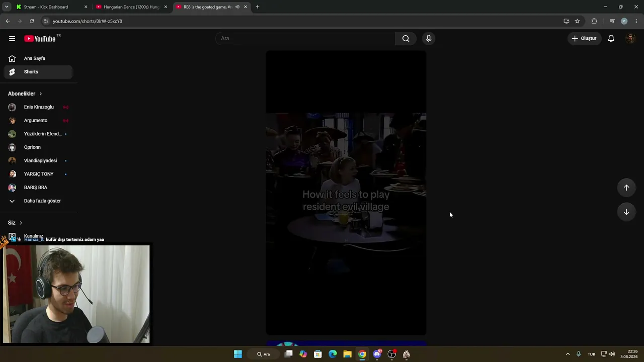The width and height of the screenshot is (644, 362).
Task: Click the YouTube logo
Action: tap(40, 39)
